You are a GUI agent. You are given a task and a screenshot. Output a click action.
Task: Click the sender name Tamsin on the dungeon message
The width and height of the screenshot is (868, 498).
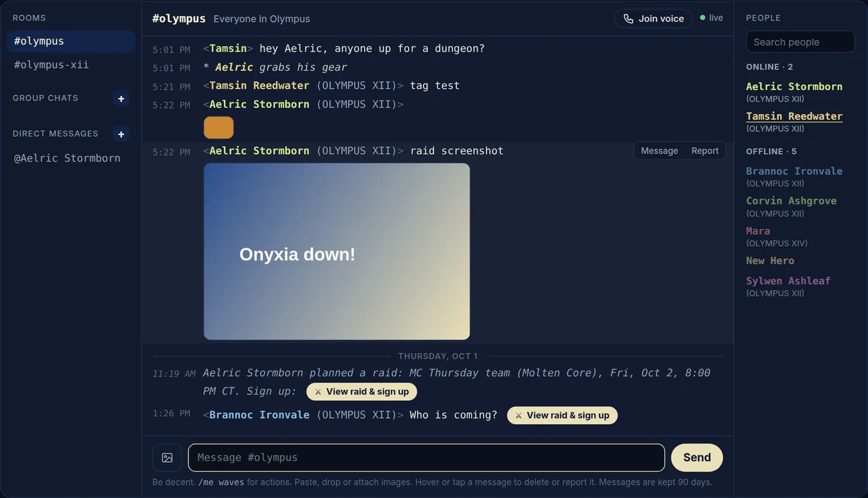point(228,48)
